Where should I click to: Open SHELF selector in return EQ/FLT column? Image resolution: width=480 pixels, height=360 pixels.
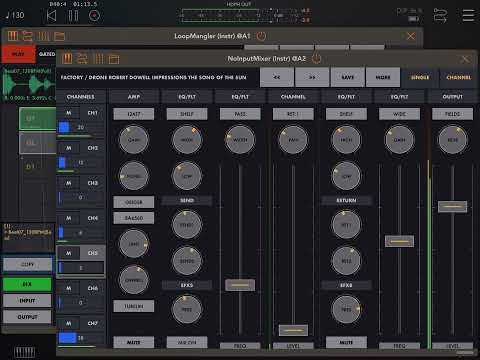(346, 114)
